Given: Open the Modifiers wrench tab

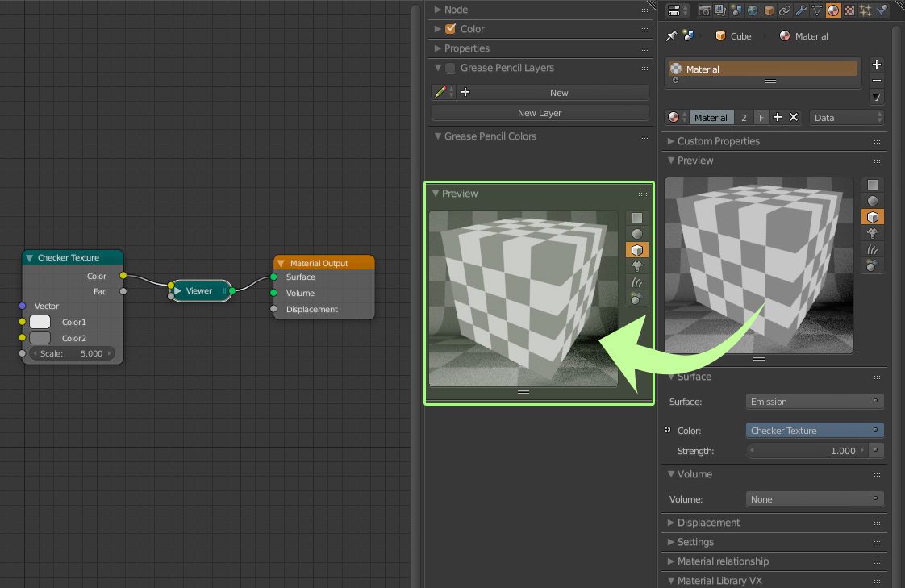Looking at the screenshot, I should pos(801,10).
